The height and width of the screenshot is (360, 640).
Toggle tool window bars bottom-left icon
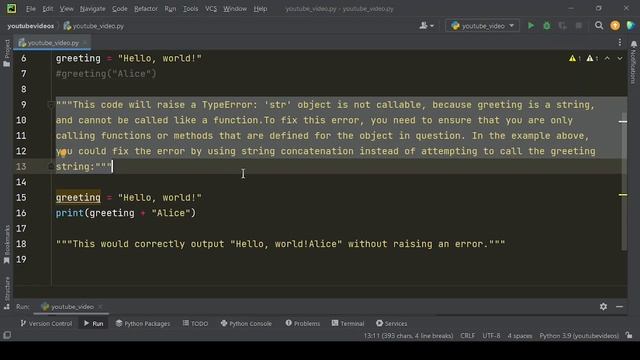coord(7,335)
